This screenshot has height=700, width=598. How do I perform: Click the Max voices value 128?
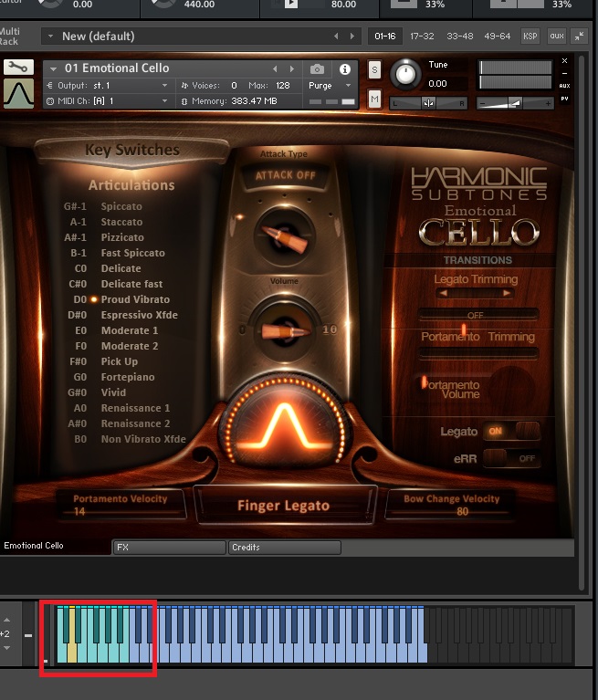click(283, 85)
